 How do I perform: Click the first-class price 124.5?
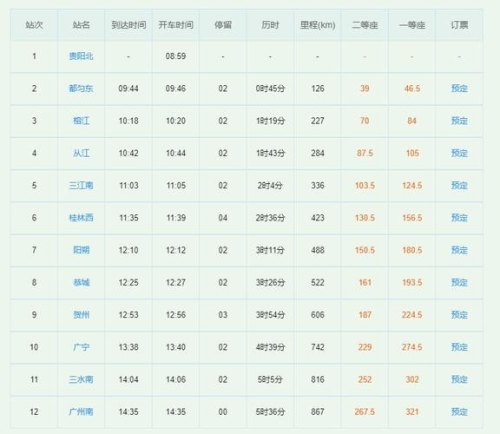(412, 185)
